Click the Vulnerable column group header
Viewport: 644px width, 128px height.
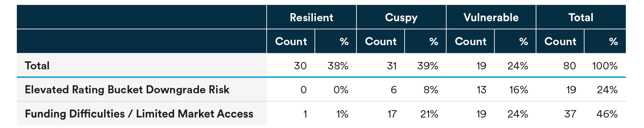[x=491, y=17]
